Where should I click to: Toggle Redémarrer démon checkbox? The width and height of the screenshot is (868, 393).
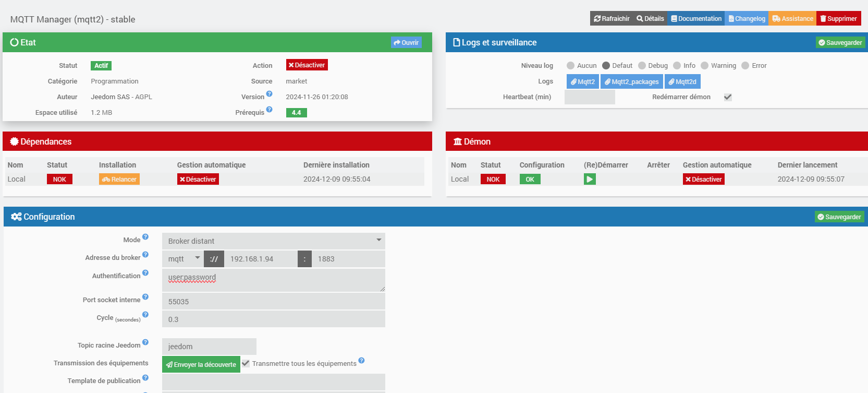click(728, 97)
